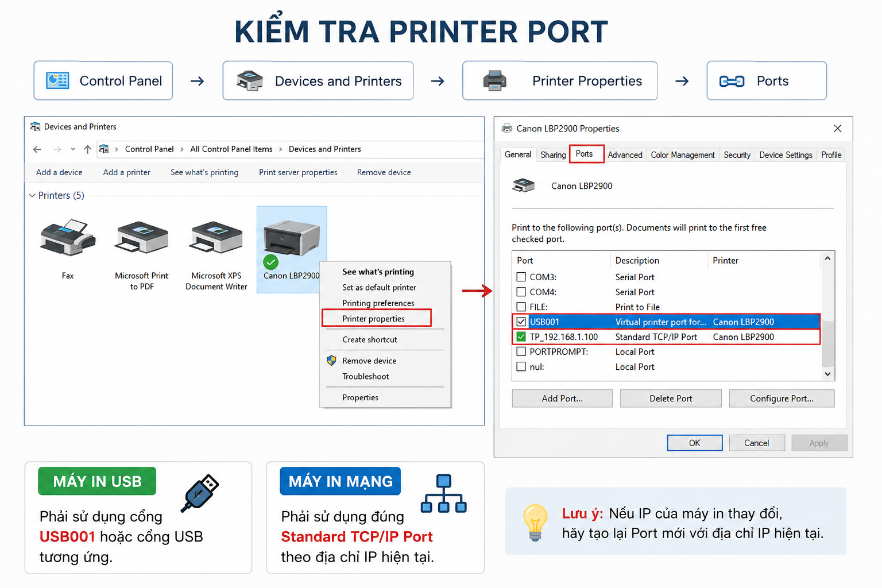Image resolution: width=882 pixels, height=588 pixels.
Task: Choose Printer properties from the context menu
Action: point(377,319)
